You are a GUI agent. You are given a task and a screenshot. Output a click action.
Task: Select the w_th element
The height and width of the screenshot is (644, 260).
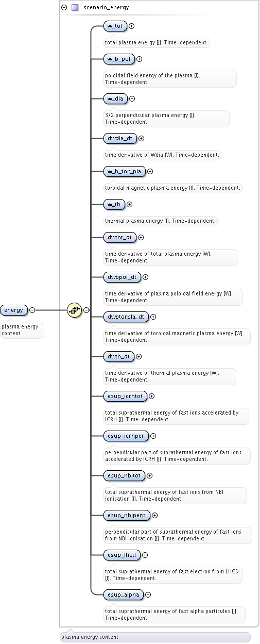[x=114, y=204]
